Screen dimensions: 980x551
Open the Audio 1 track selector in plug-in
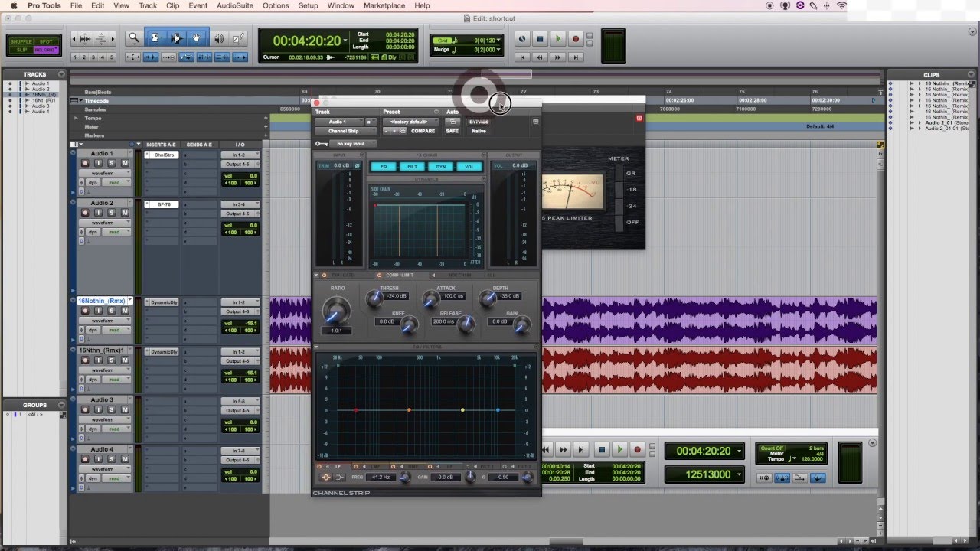point(338,122)
